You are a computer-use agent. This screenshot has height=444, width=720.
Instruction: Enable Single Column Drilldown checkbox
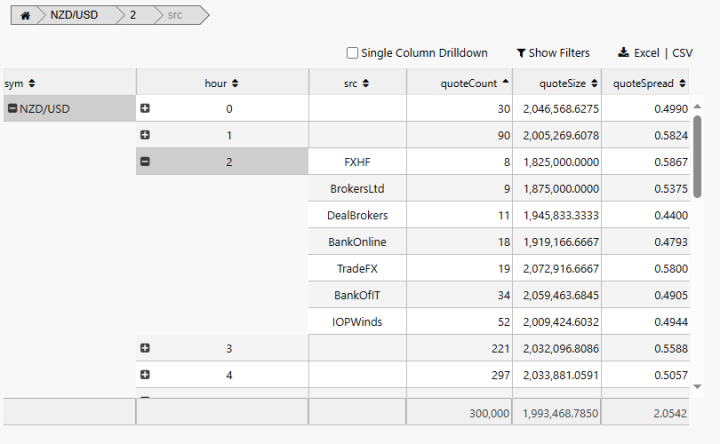click(352, 53)
